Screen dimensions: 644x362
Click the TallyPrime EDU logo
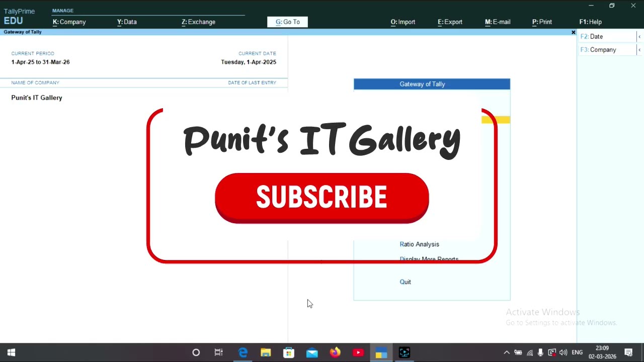click(x=19, y=16)
